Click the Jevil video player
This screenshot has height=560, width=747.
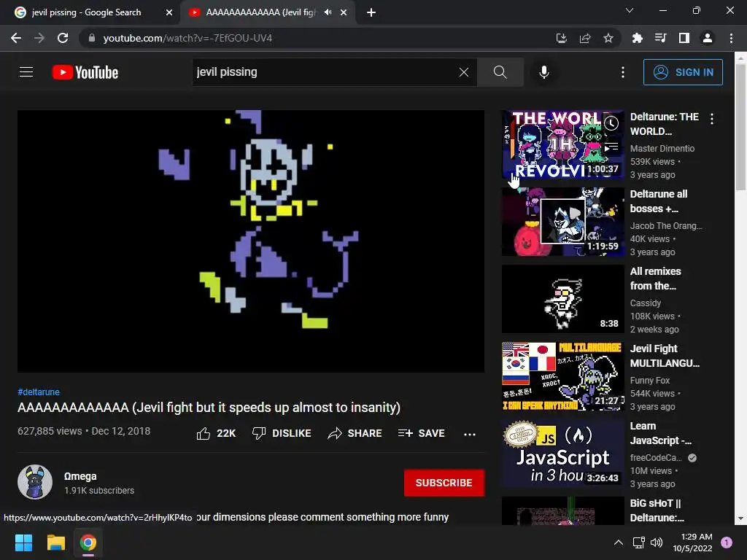pos(251,241)
